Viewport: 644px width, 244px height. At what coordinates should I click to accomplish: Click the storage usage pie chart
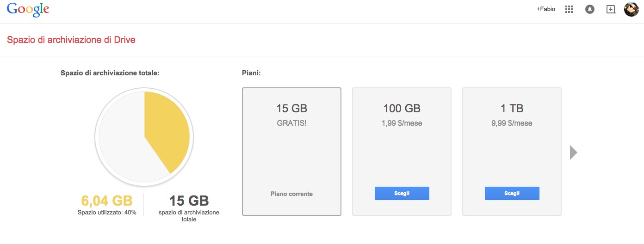(144, 137)
